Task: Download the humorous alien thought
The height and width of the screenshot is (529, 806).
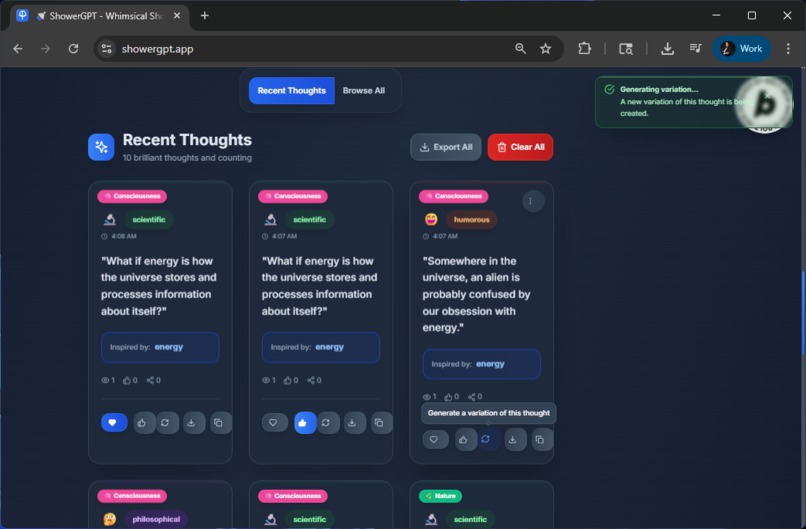Action: 514,440
